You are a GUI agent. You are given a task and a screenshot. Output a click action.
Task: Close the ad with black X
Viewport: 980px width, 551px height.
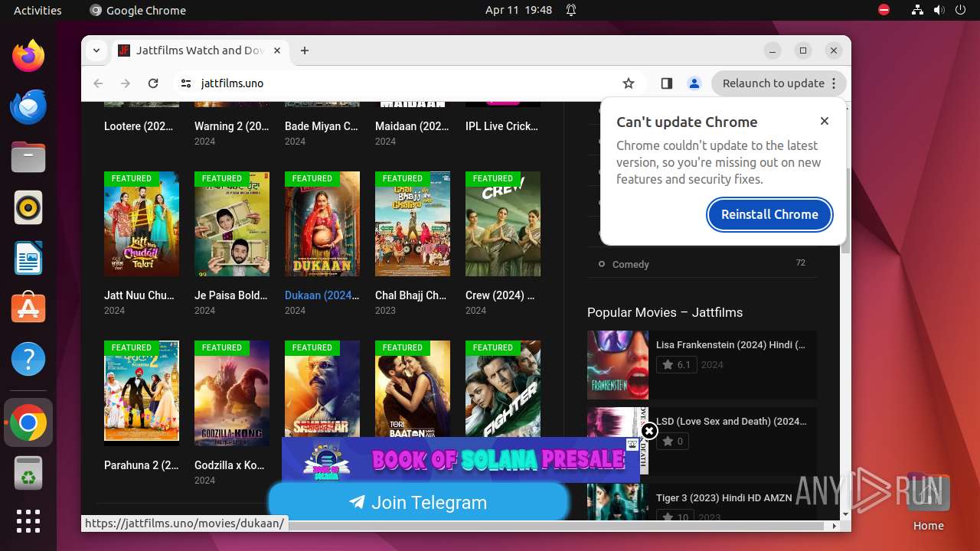click(649, 432)
